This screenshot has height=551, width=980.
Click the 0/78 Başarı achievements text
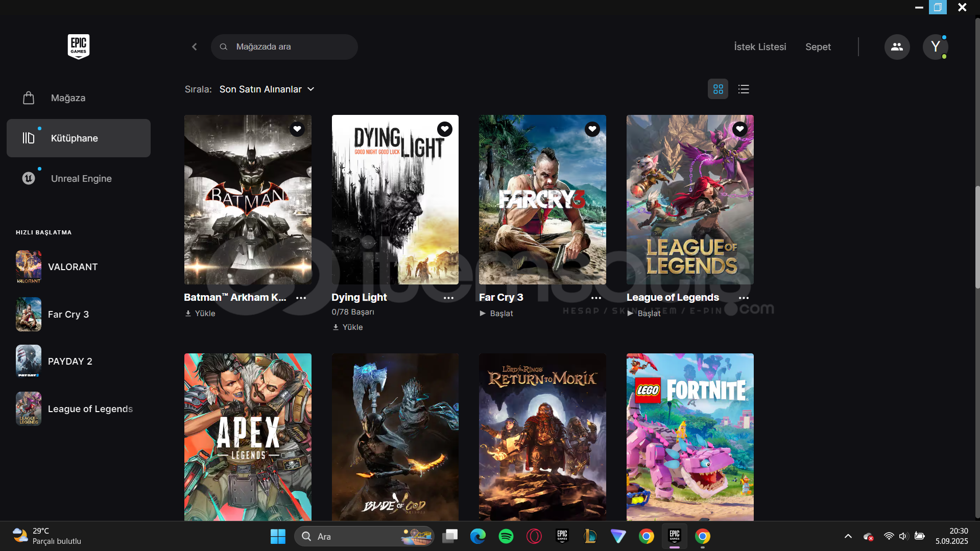[x=353, y=312]
